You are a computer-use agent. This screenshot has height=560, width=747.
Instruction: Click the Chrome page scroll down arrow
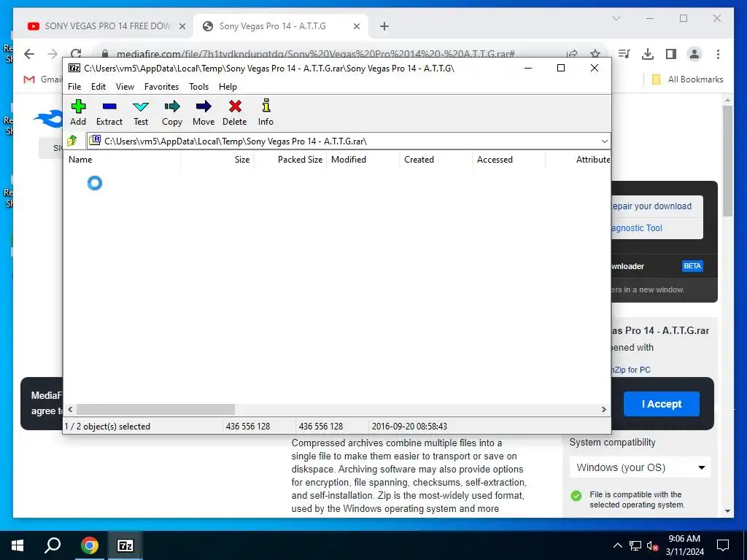727,511
